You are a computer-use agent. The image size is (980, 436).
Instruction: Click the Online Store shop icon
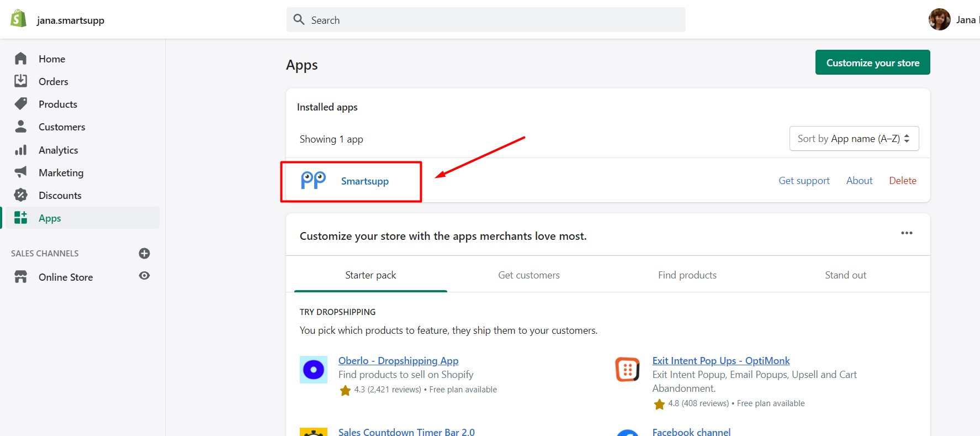pos(21,277)
